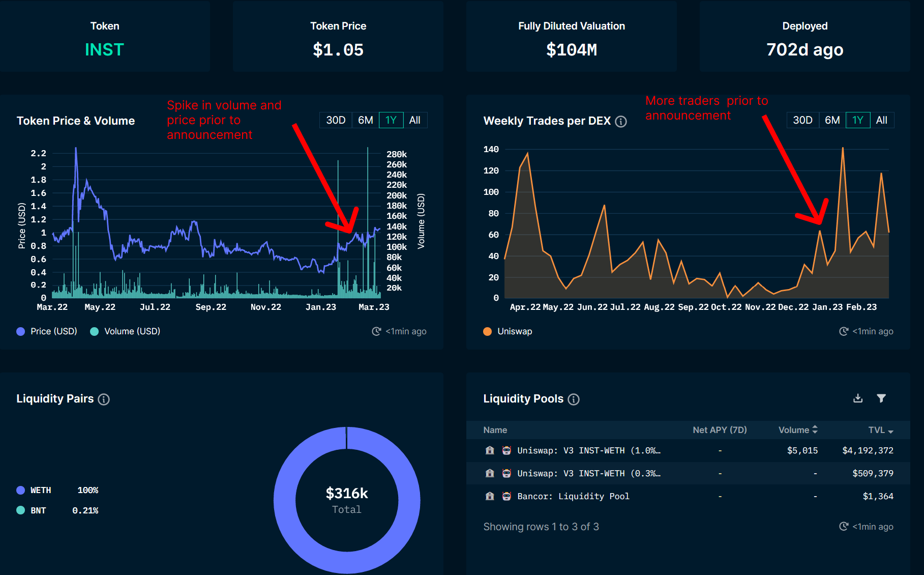The height and width of the screenshot is (575, 924).
Task: Toggle WETH in the Liquidity Pairs legend
Action: pos(34,490)
